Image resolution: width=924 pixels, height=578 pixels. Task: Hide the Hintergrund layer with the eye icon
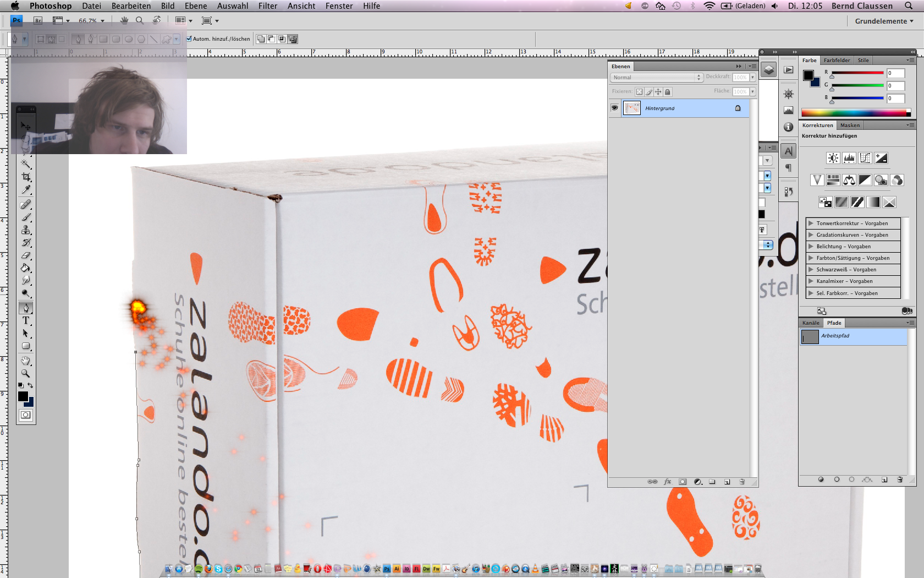pos(614,108)
